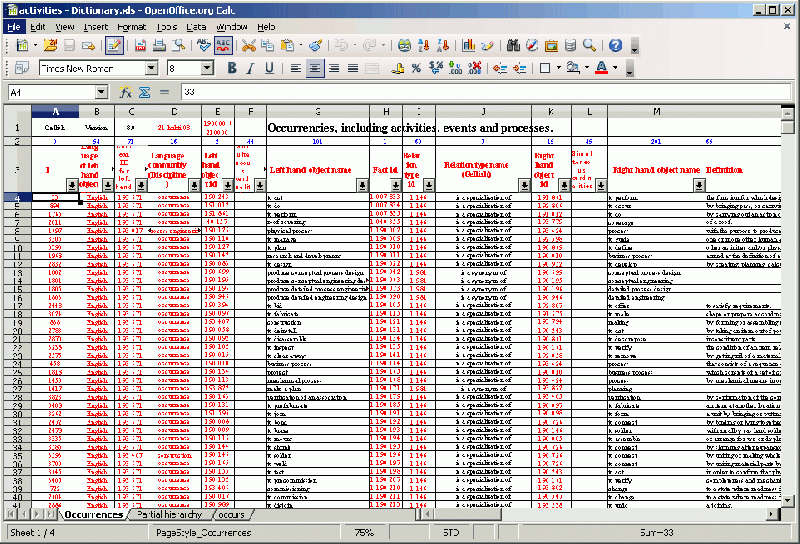Select the column G header

point(317,111)
